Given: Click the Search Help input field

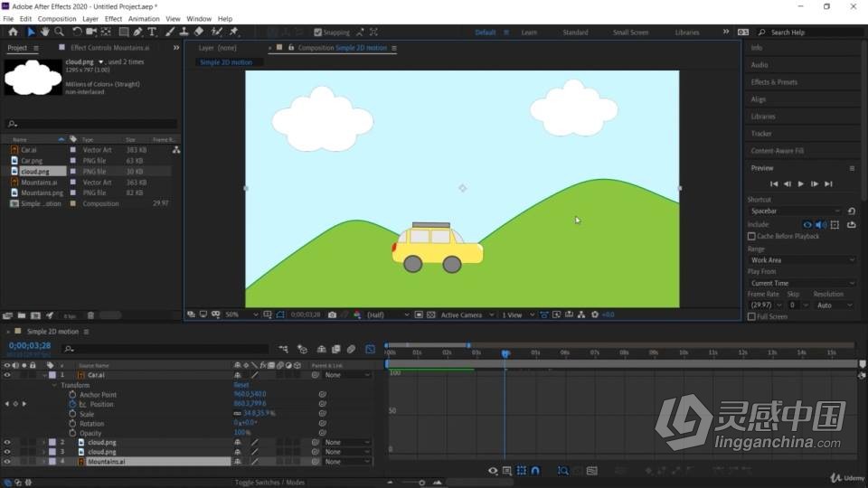Looking at the screenshot, I should [x=814, y=33].
